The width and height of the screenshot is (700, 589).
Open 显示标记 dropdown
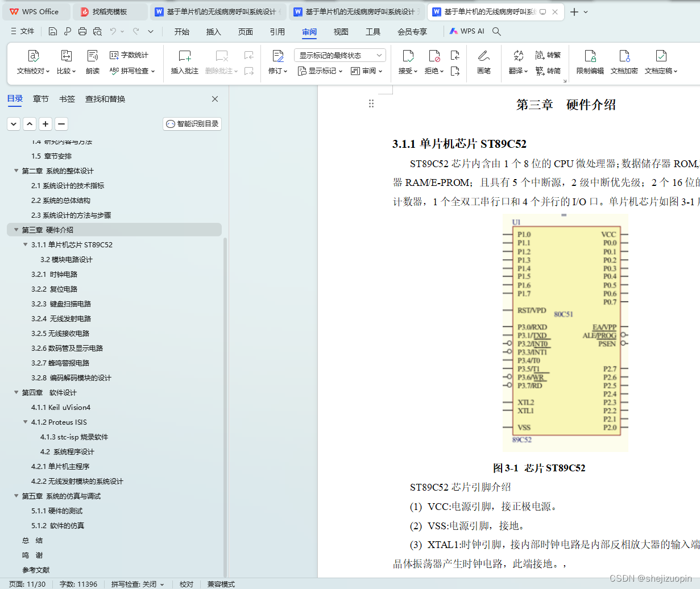[x=320, y=71]
